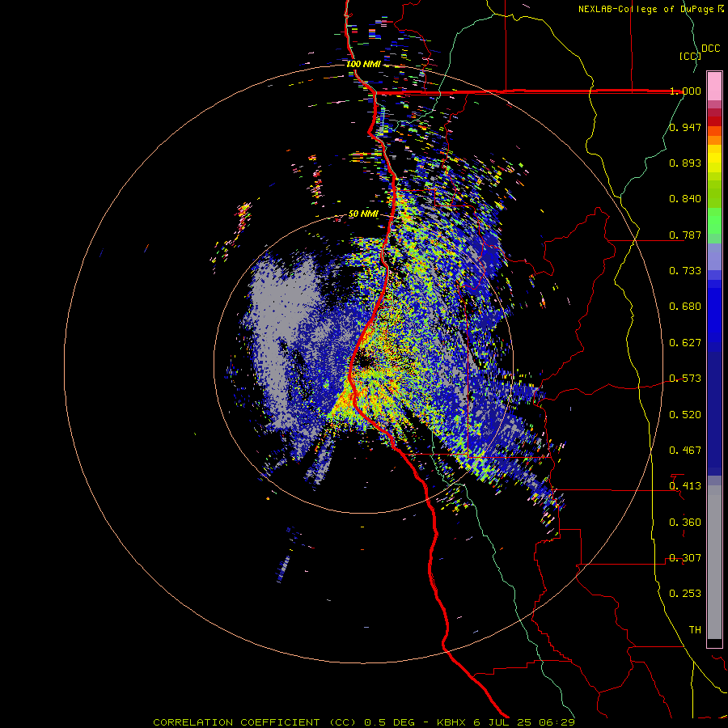The height and width of the screenshot is (728, 728).
Task: Click the 6 JUL 25 date text
Action: [502, 722]
